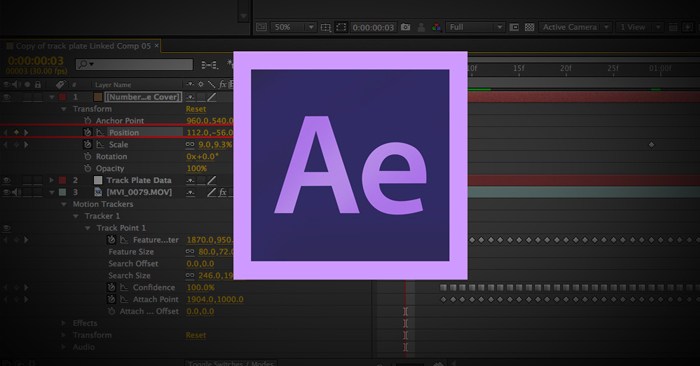Expand the Audio group
Screen dimensions: 700x366
[64, 347]
